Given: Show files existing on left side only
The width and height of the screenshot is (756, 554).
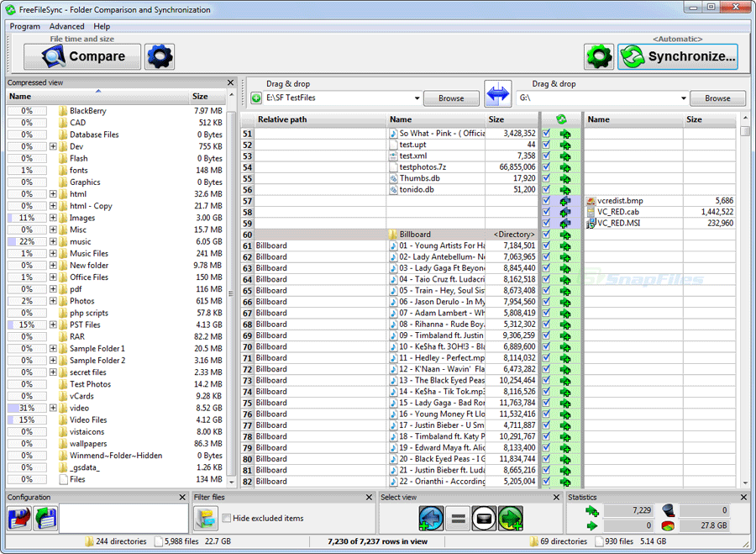Looking at the screenshot, I should (x=431, y=519).
